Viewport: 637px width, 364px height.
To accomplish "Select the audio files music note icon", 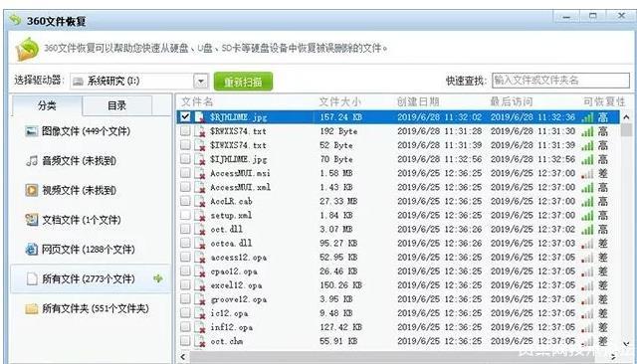I will (x=31, y=161).
